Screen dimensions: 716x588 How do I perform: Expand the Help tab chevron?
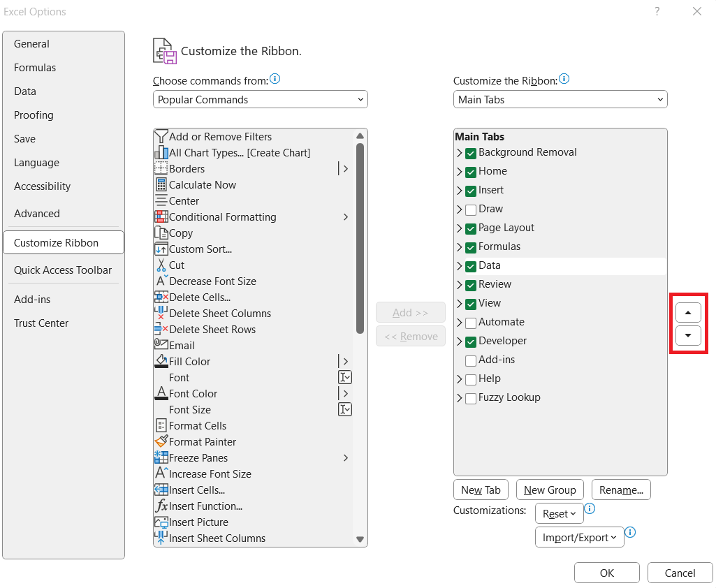point(460,379)
